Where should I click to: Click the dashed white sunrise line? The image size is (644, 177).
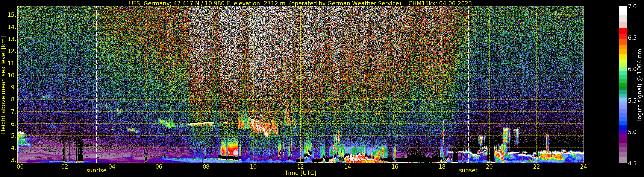[x=96, y=85]
